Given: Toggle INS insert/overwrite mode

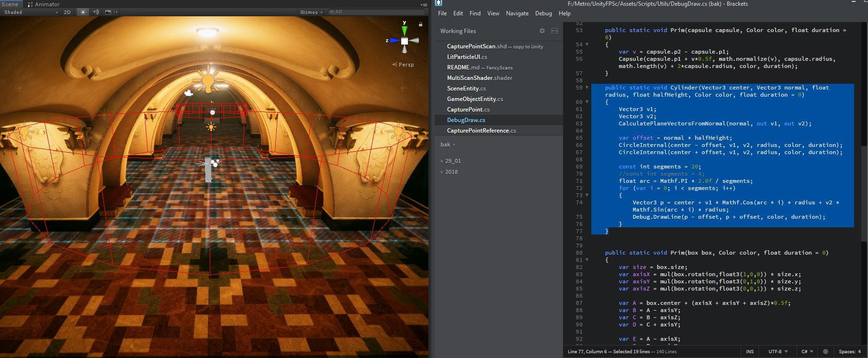Looking at the screenshot, I should (x=750, y=351).
